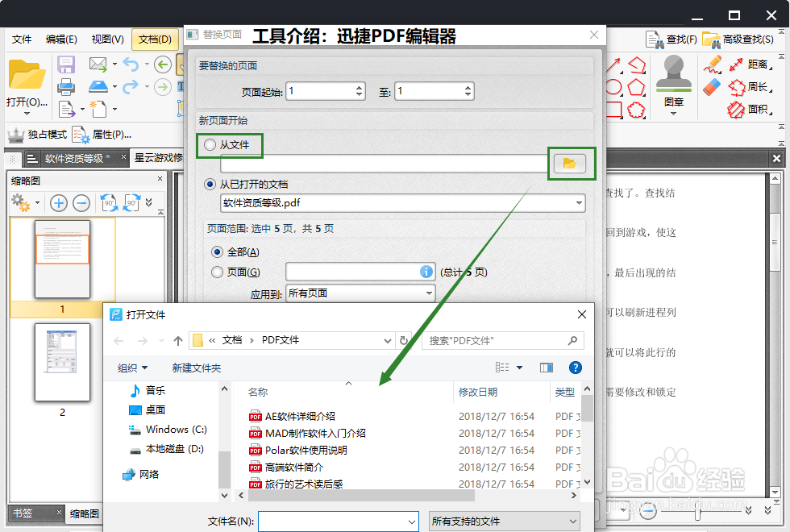Refresh the PDF文件 folder location
Image resolution: width=790 pixels, height=532 pixels.
click(404, 340)
